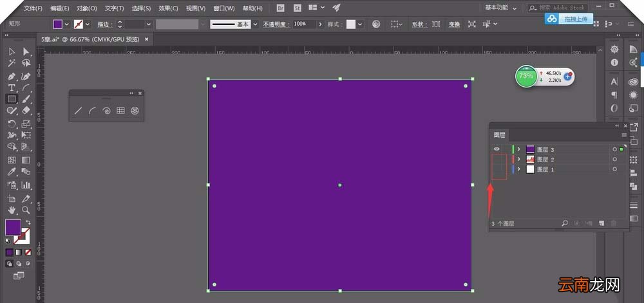The width and height of the screenshot is (644, 303).
Task: Open graphic style 样式 dropdown
Action: [x=360, y=24]
